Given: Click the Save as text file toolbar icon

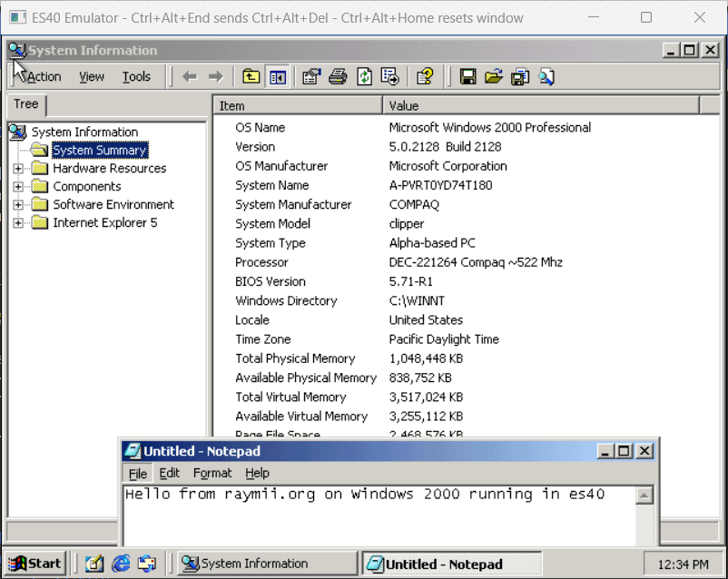Looking at the screenshot, I should 520,76.
